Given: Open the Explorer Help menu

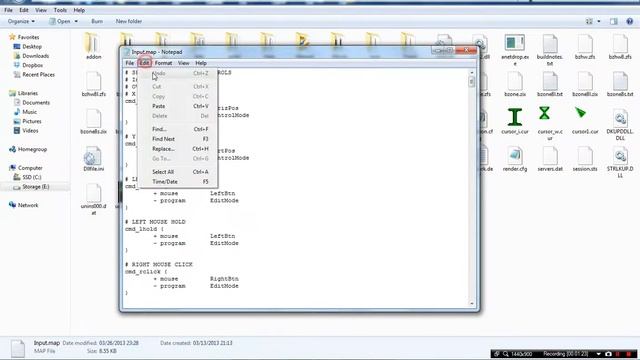Looking at the screenshot, I should (x=79, y=10).
